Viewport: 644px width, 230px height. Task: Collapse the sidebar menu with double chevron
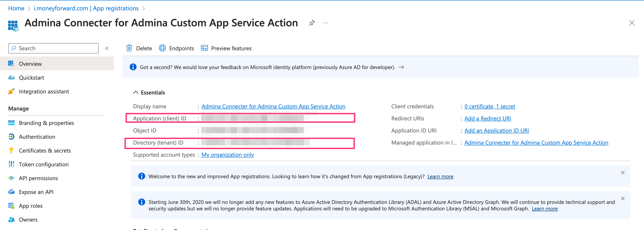pyautogui.click(x=107, y=48)
